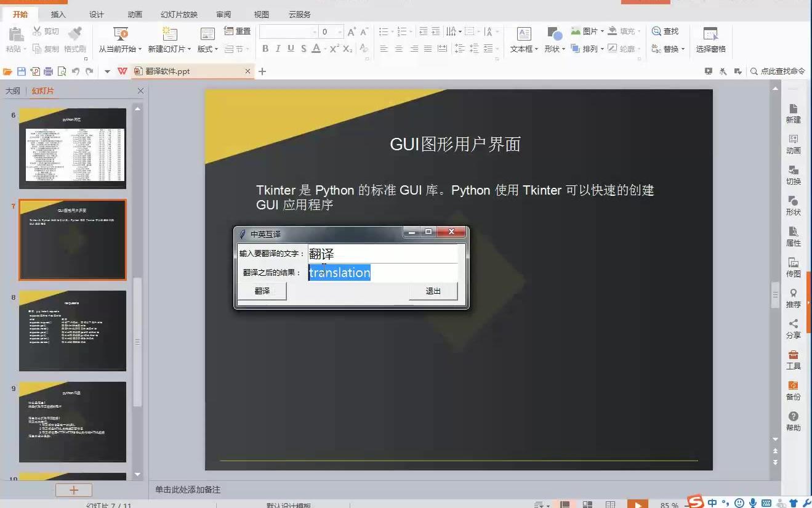
Task: Click the Share (分享) icon on right sidebar
Action: 793,328
